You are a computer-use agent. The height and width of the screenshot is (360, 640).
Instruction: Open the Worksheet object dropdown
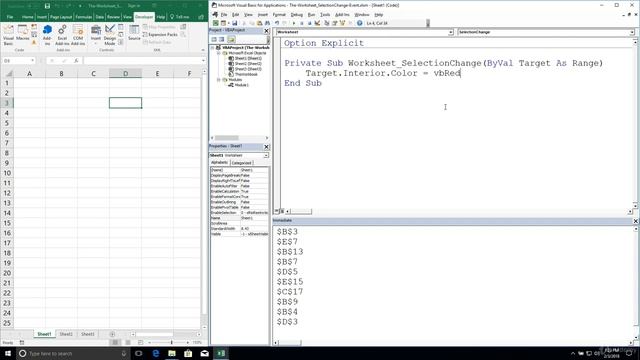click(x=451, y=32)
